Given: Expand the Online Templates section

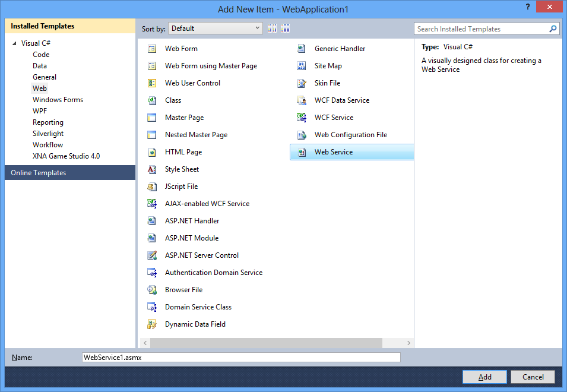Looking at the screenshot, I should click(x=70, y=173).
